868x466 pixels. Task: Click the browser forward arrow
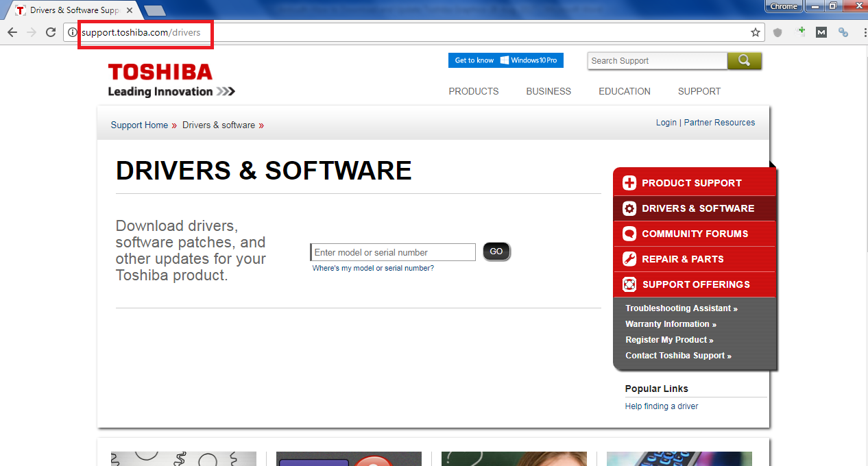pyautogui.click(x=31, y=32)
